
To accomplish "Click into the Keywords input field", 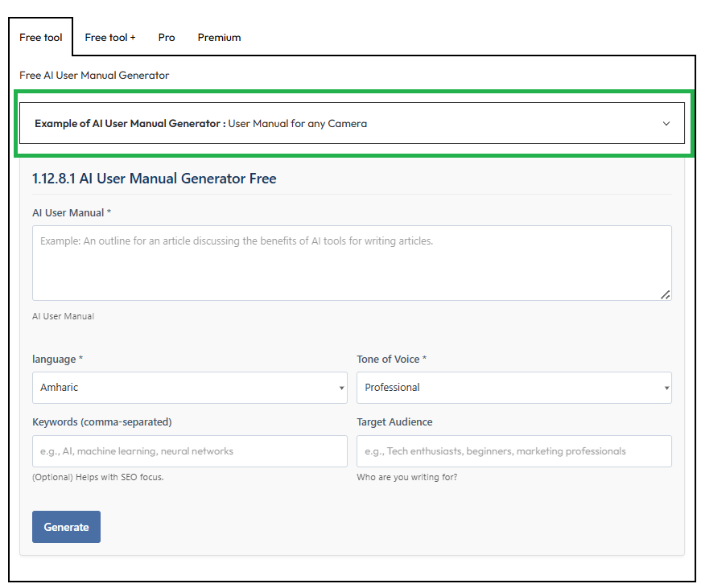I will (190, 451).
